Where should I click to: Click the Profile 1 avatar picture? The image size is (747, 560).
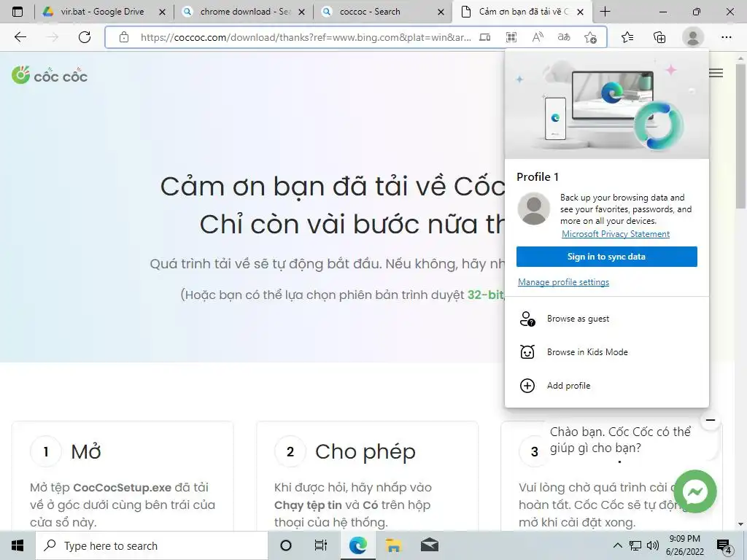point(534,209)
